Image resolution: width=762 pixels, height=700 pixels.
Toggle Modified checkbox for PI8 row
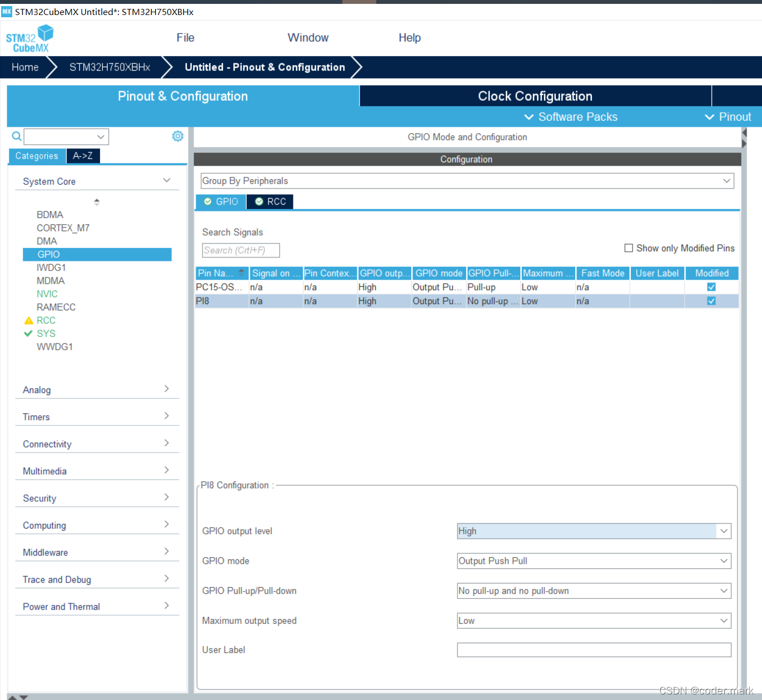711,301
